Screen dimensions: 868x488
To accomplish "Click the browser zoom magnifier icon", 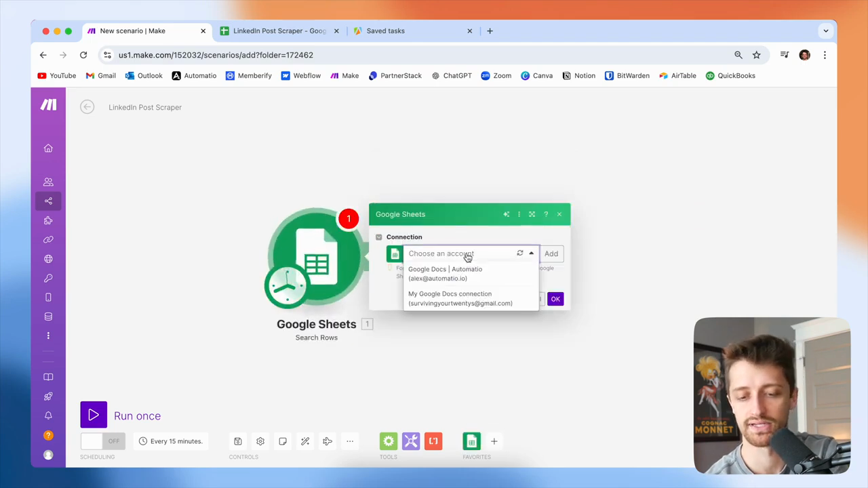I will click(x=738, y=55).
